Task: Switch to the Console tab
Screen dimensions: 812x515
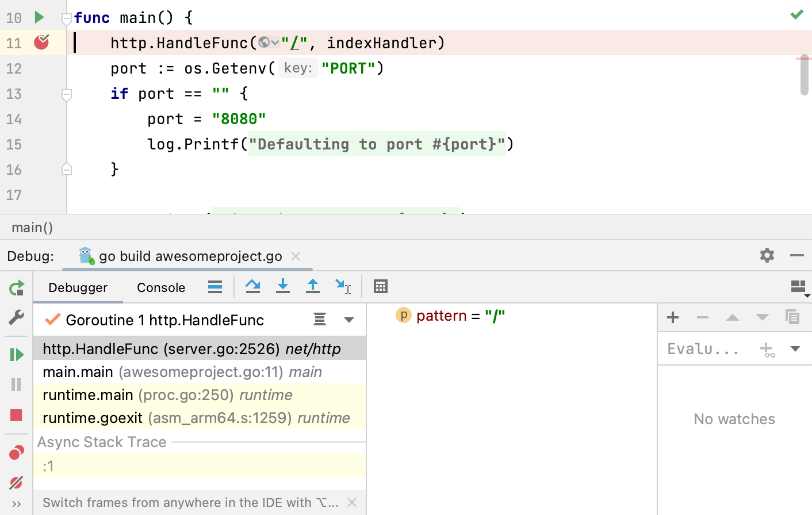Action: click(x=161, y=287)
